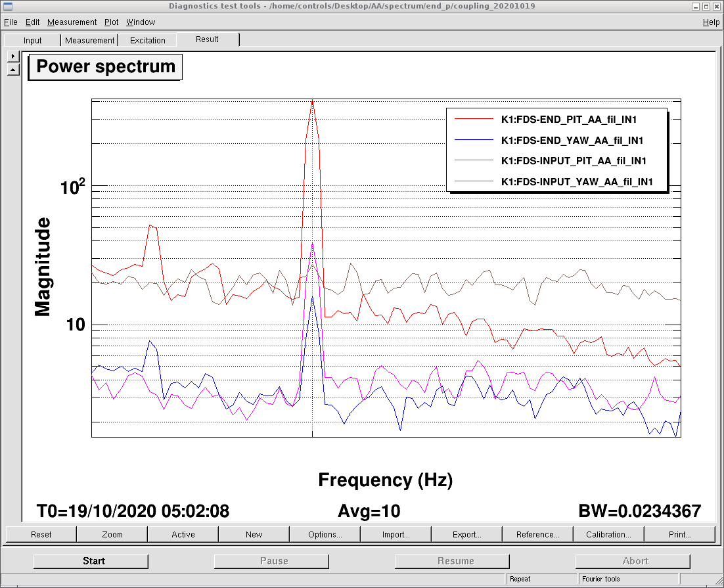Click the disabled Abort button
Screen dimensions: 724x588
click(x=633, y=561)
